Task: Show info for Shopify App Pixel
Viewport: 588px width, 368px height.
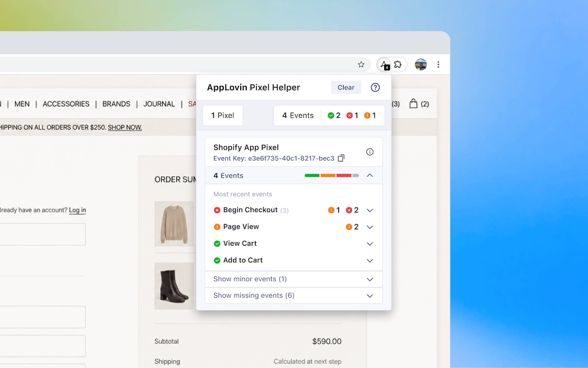Action: pos(370,152)
